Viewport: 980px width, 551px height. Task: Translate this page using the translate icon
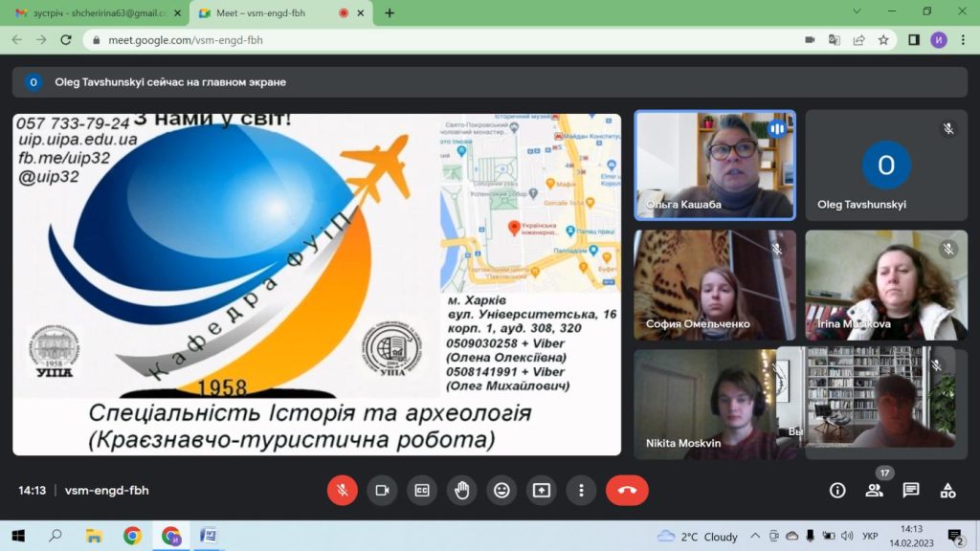[835, 40]
